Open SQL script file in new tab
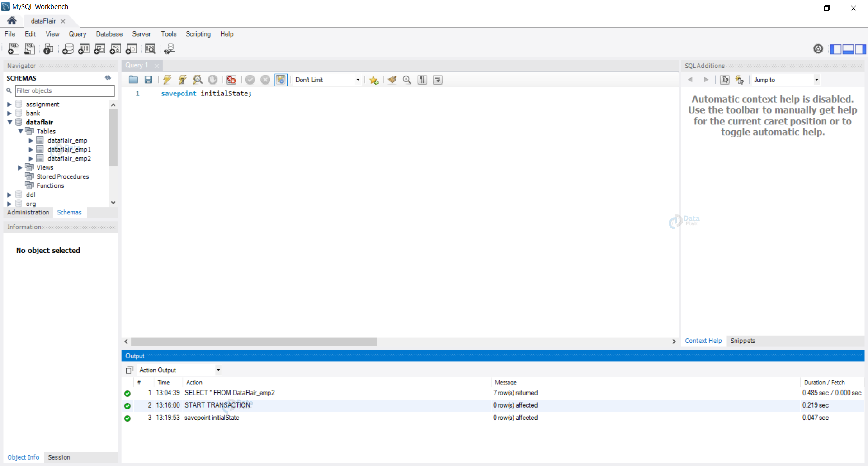The image size is (868, 466). pos(30,49)
